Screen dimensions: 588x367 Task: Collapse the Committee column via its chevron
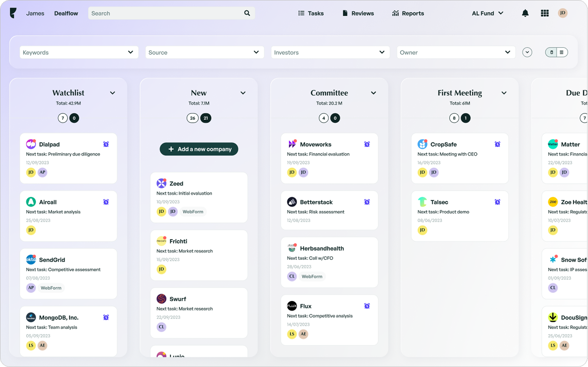click(x=373, y=93)
